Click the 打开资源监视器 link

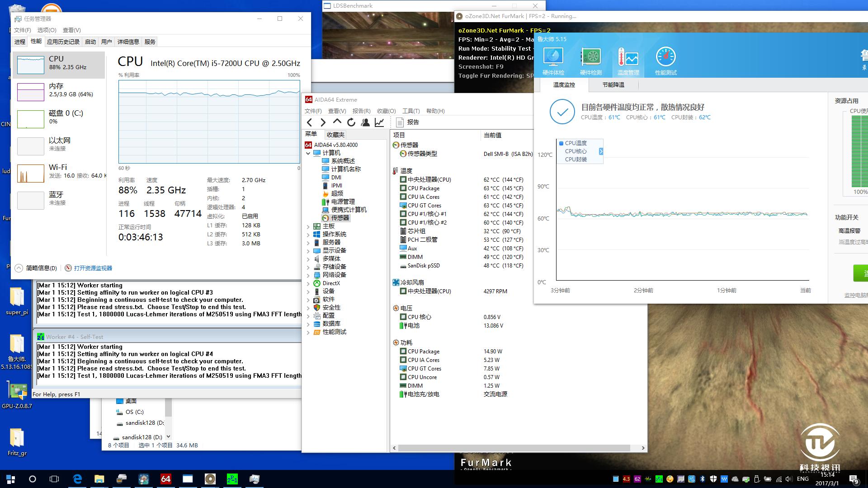[93, 267]
